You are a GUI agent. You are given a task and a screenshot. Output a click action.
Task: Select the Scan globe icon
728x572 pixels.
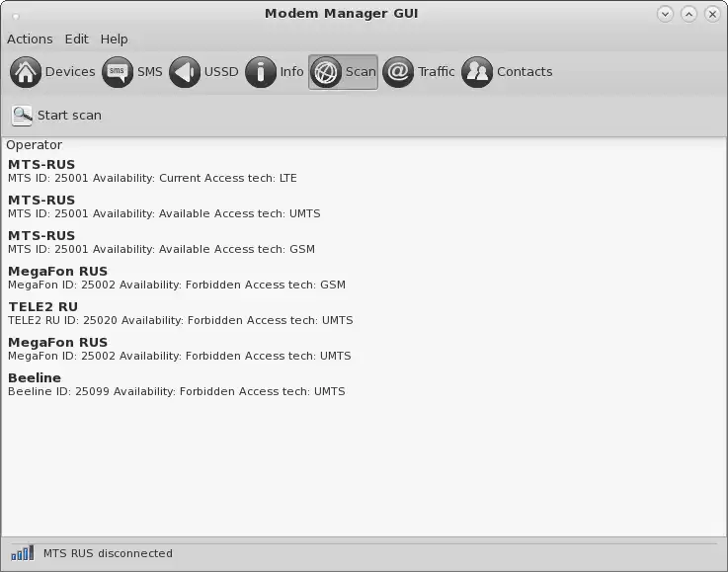[x=326, y=72]
